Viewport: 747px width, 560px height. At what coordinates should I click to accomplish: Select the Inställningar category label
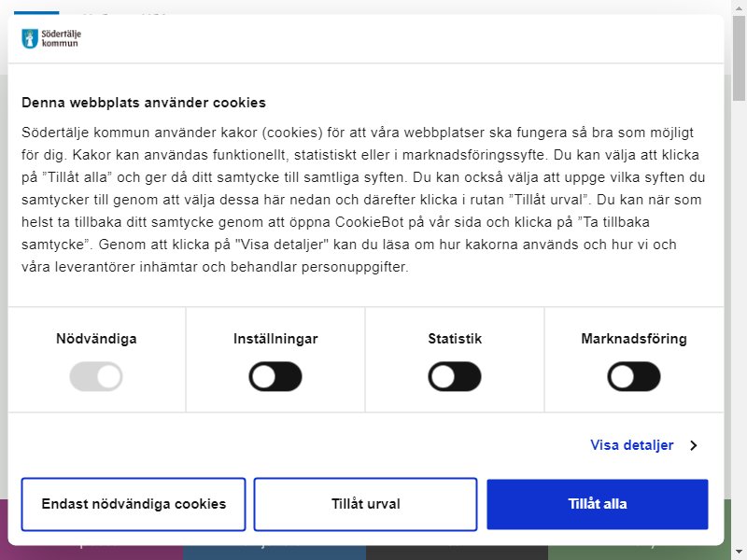pos(275,339)
